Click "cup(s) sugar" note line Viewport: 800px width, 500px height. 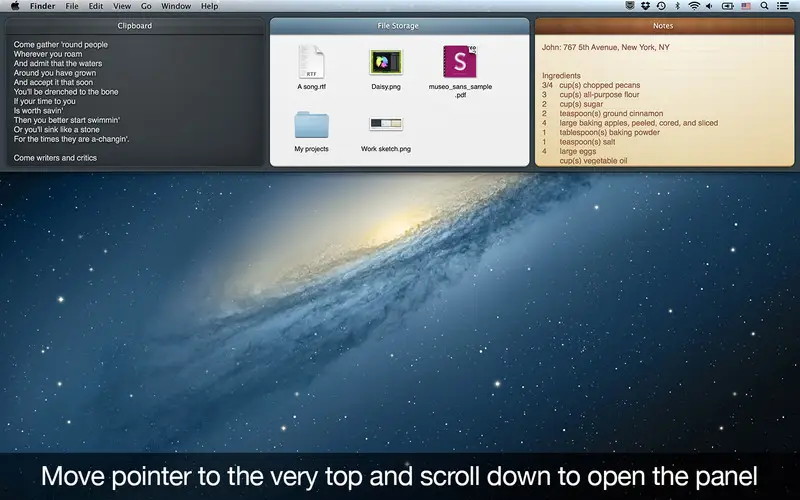tap(581, 104)
